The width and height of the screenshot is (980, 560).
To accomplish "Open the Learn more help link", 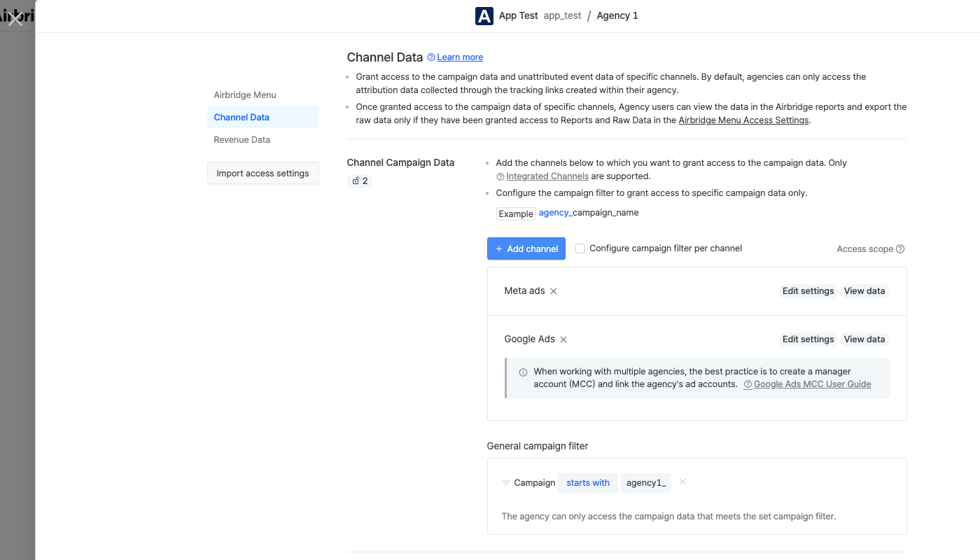I will (460, 57).
